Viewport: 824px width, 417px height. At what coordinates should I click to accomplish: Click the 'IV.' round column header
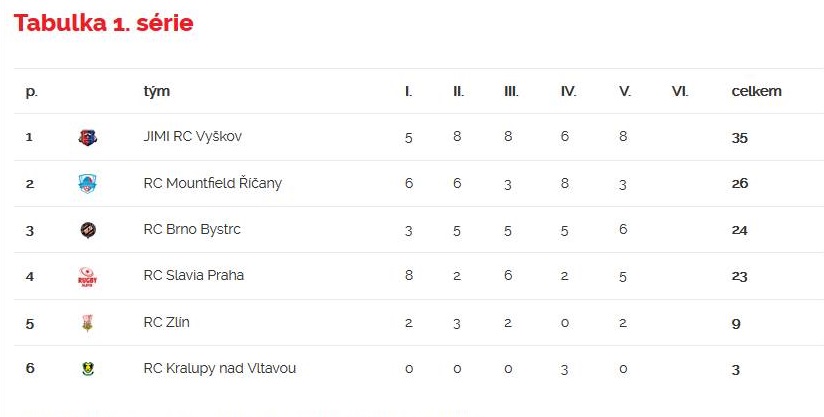point(568,91)
